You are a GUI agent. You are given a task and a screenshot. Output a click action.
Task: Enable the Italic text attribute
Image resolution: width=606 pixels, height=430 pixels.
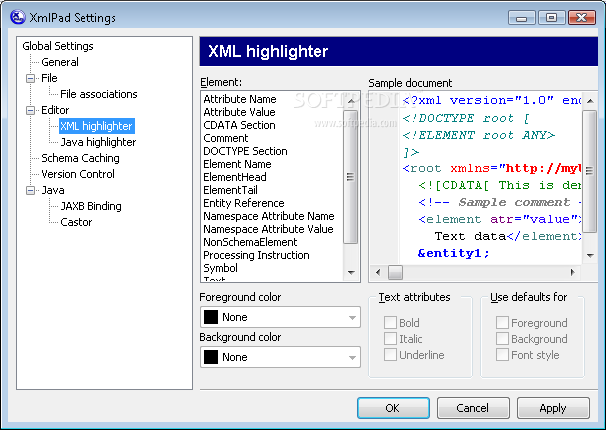click(390, 339)
